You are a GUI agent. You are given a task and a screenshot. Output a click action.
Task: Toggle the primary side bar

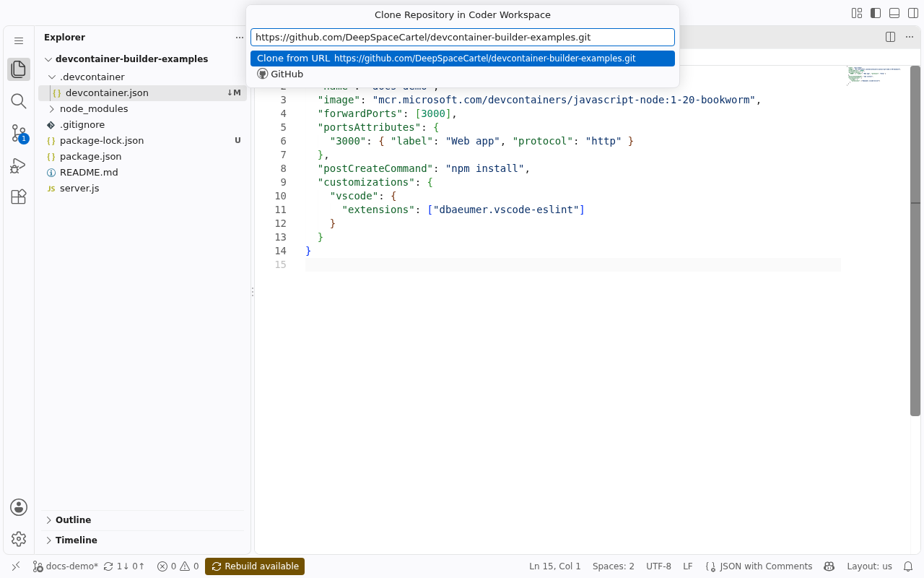pos(876,13)
